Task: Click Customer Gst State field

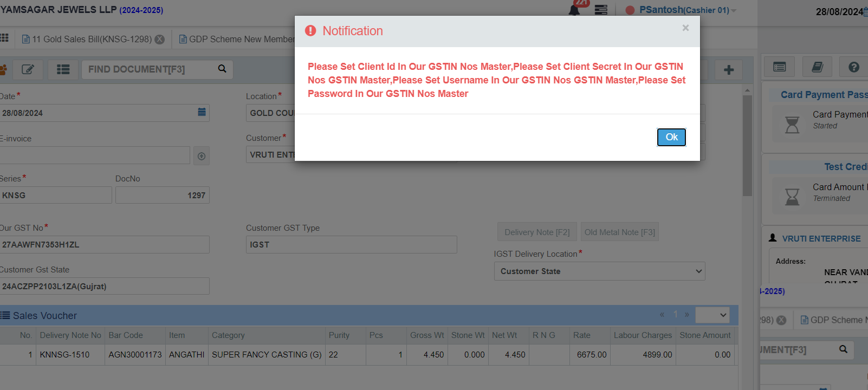Action: [x=104, y=286]
